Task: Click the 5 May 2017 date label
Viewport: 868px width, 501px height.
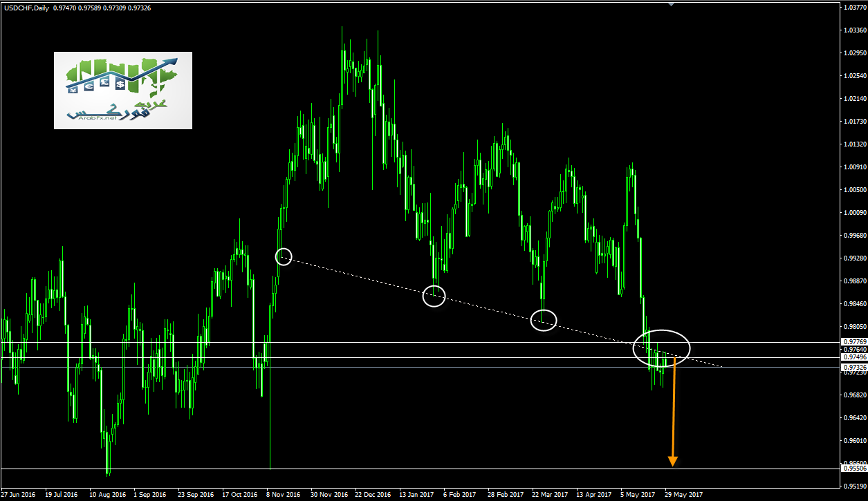Action: point(638,495)
